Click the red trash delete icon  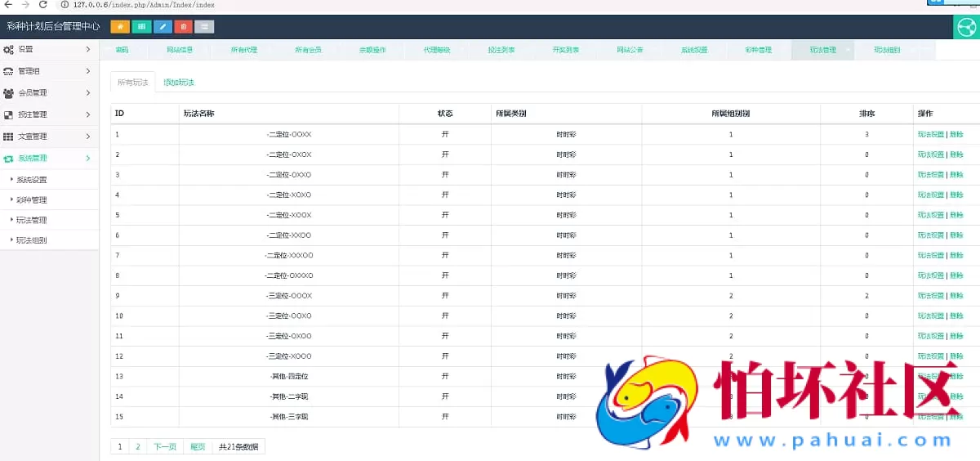click(184, 26)
